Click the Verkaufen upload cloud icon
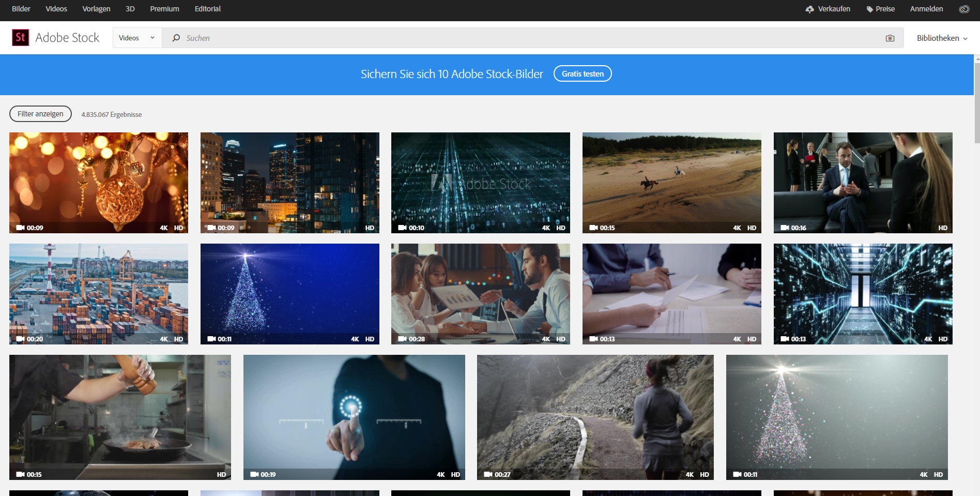 (x=809, y=9)
